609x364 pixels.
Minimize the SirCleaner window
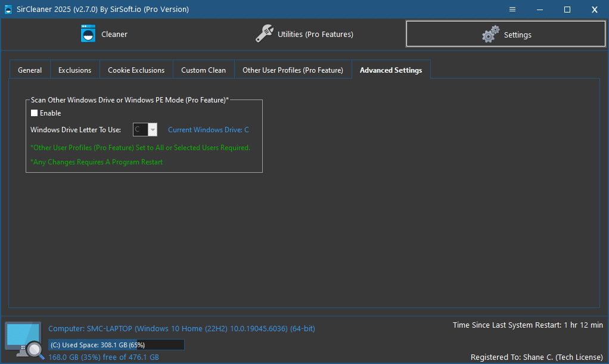point(540,10)
